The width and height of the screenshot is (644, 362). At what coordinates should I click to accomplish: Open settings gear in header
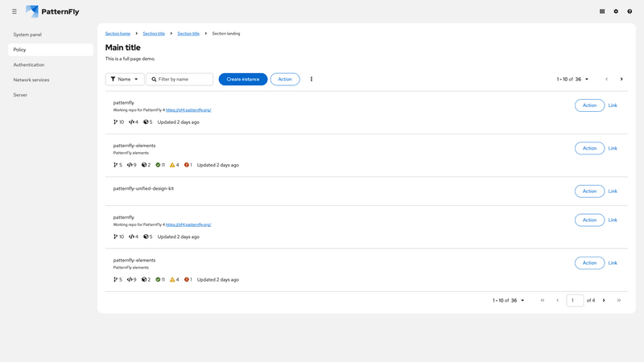[x=616, y=11]
